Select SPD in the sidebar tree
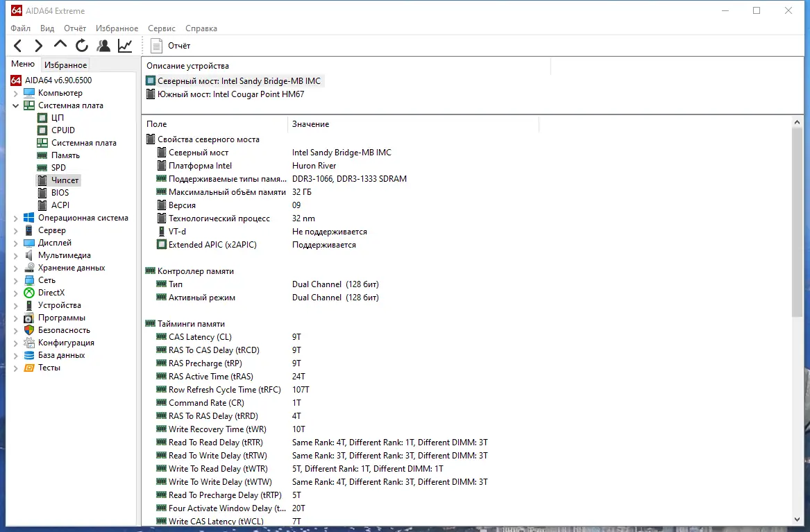Viewport: 810px width, 532px height. 58,167
